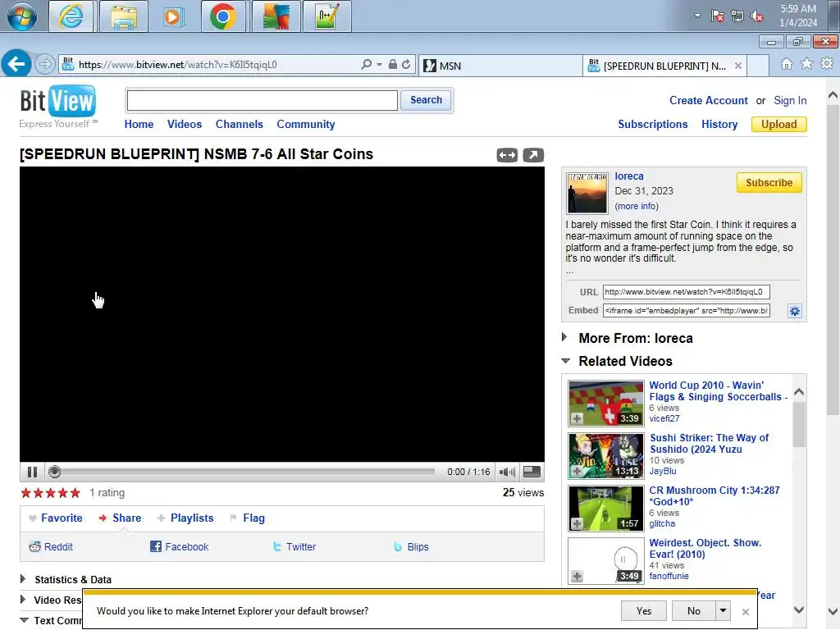Refresh the page in IE address bar
This screenshot has width=840, height=630.
406,64
